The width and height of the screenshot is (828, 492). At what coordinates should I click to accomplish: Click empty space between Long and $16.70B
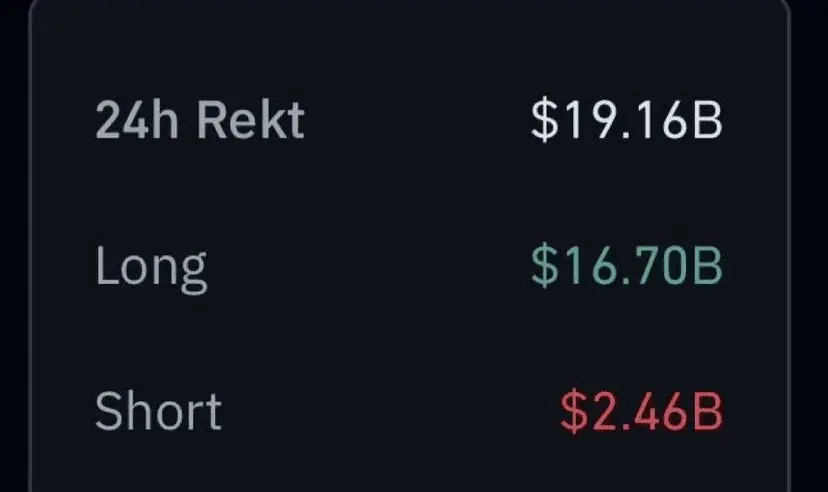pyautogui.click(x=370, y=267)
